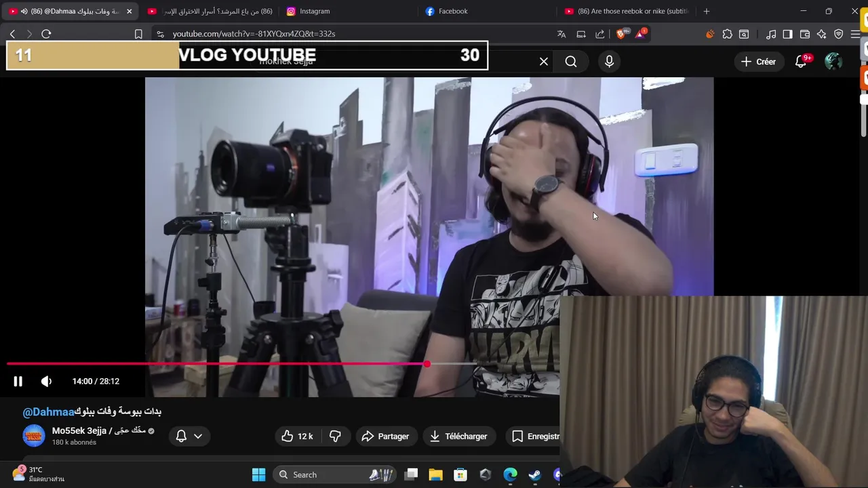Open Microsoft Edge from the taskbar
Viewport: 868px width, 488px height.
coord(510,475)
